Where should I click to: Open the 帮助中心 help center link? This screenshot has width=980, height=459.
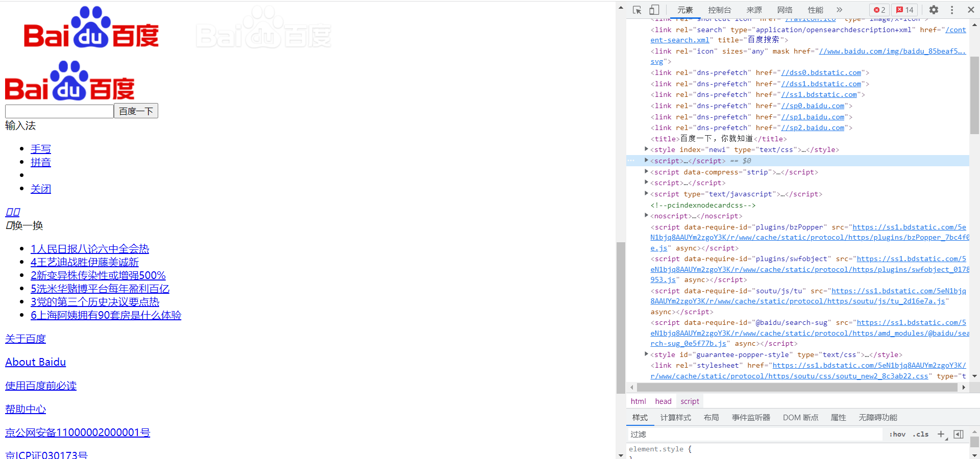[26, 409]
